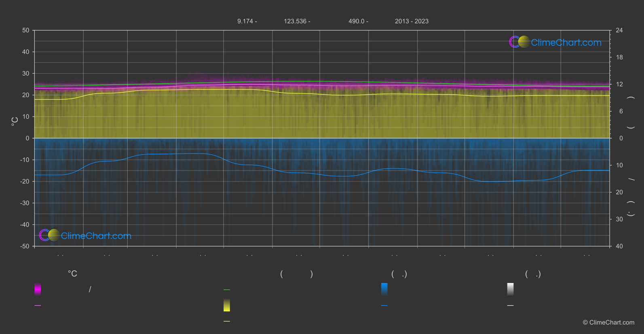Click the green line legend marker
This screenshot has width=644, height=334.
227,290
